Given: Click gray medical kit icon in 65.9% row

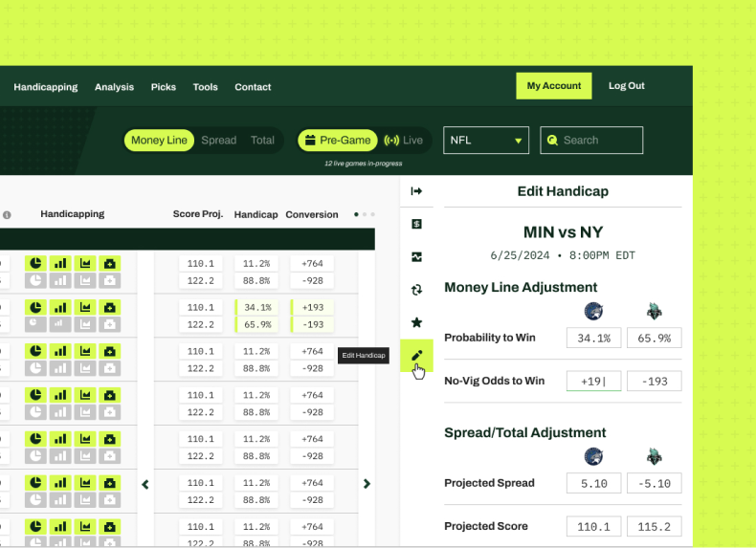Looking at the screenshot, I should pyautogui.click(x=109, y=324).
